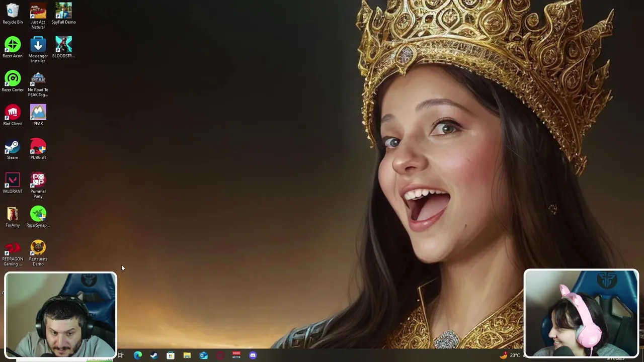This screenshot has width=644, height=362.
Task: Select the Riot Client shortcut
Action: pyautogui.click(x=13, y=115)
